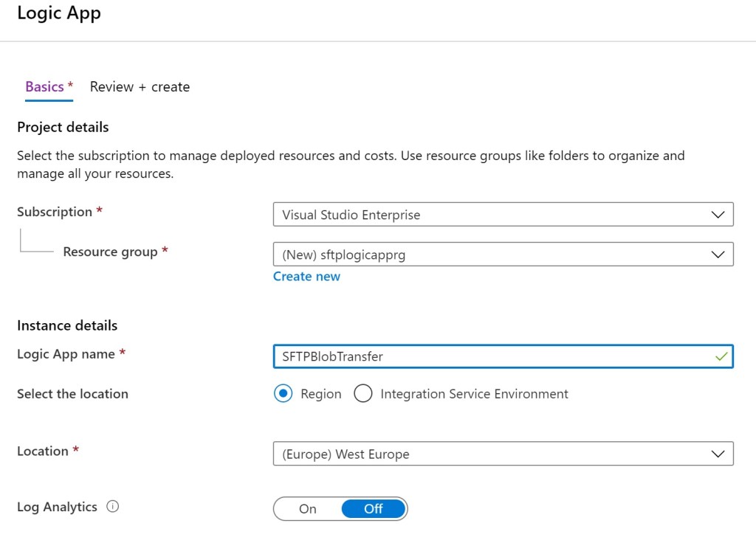This screenshot has height=543, width=756.
Task: Select the Region radio button
Action: [x=283, y=394]
